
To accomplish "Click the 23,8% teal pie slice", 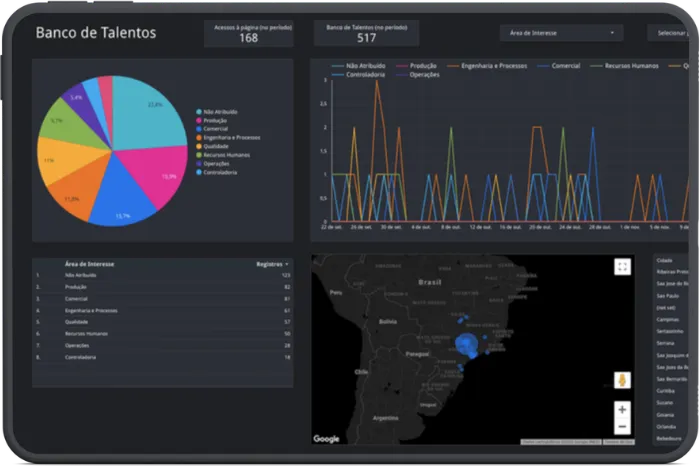I will 145,114.
